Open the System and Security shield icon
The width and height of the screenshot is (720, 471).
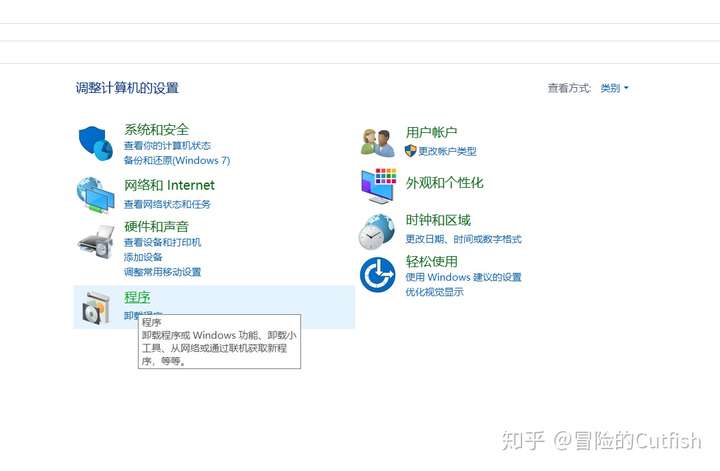pyautogui.click(x=96, y=144)
